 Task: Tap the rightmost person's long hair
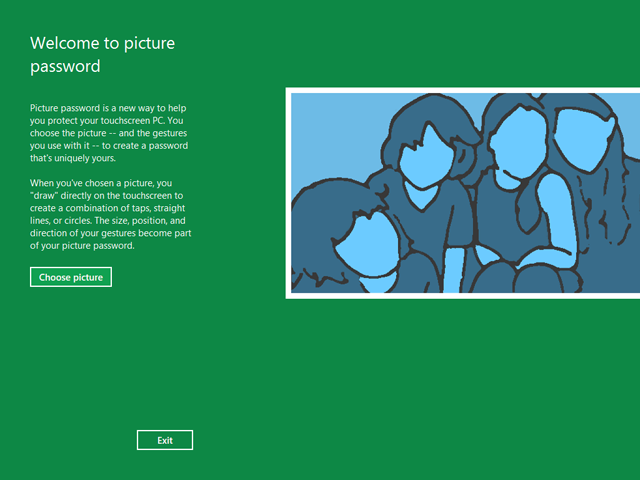click(612, 200)
